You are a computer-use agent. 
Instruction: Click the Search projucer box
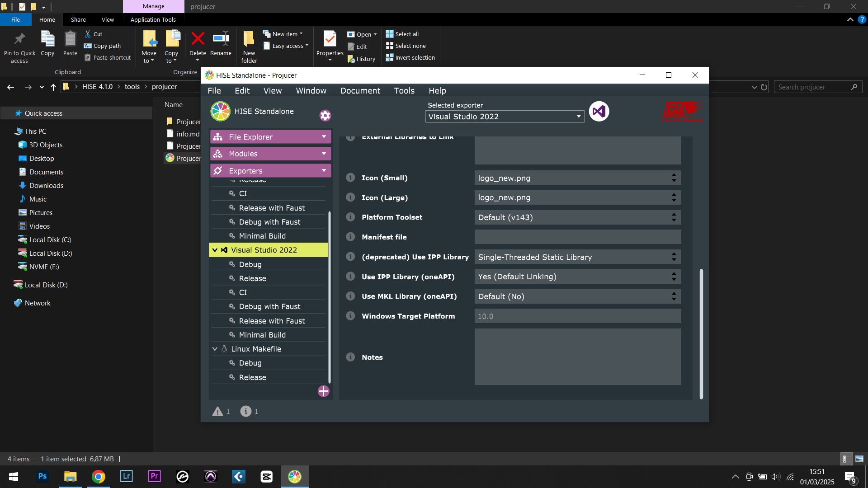(818, 87)
